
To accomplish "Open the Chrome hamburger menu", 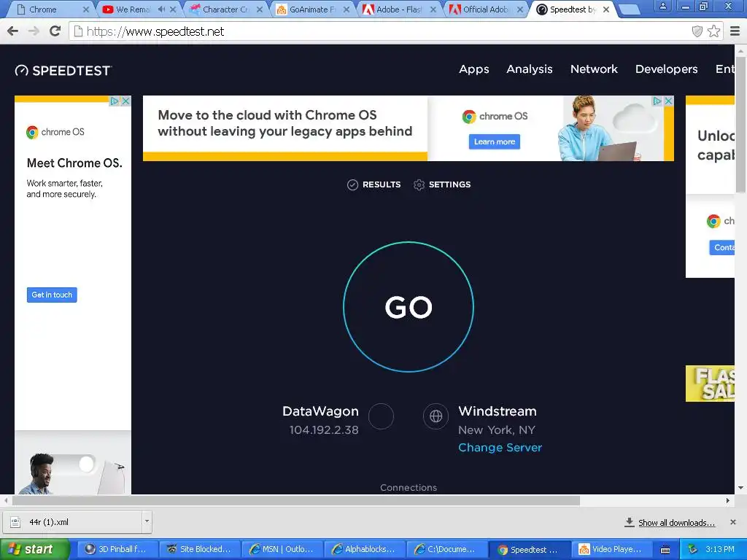I will (x=735, y=31).
